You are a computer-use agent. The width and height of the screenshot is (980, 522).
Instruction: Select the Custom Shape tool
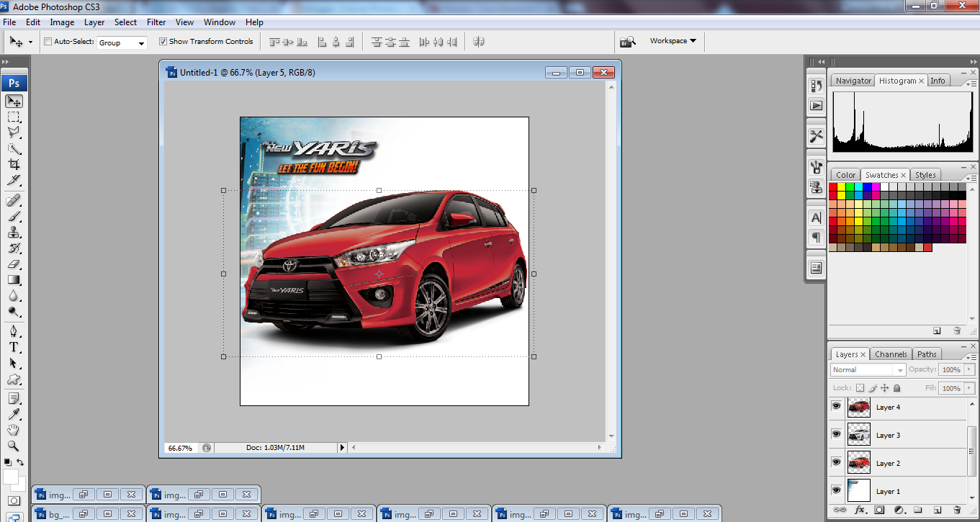click(x=14, y=379)
